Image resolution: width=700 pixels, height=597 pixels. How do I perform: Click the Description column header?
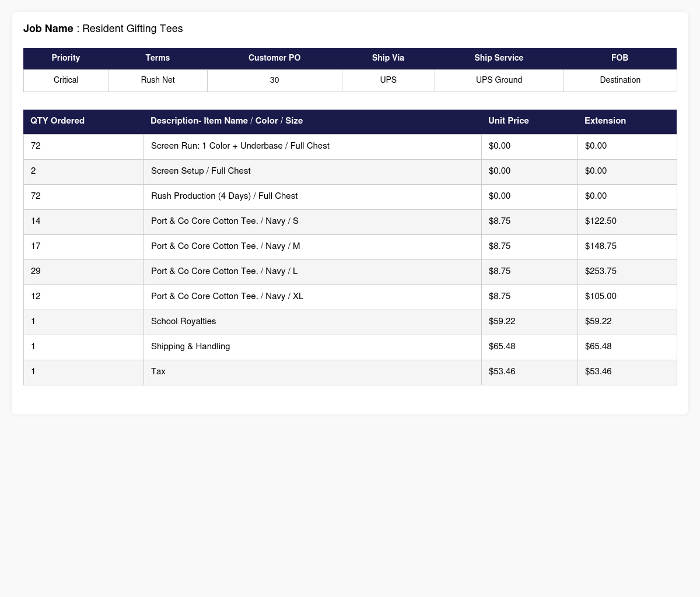(312, 121)
